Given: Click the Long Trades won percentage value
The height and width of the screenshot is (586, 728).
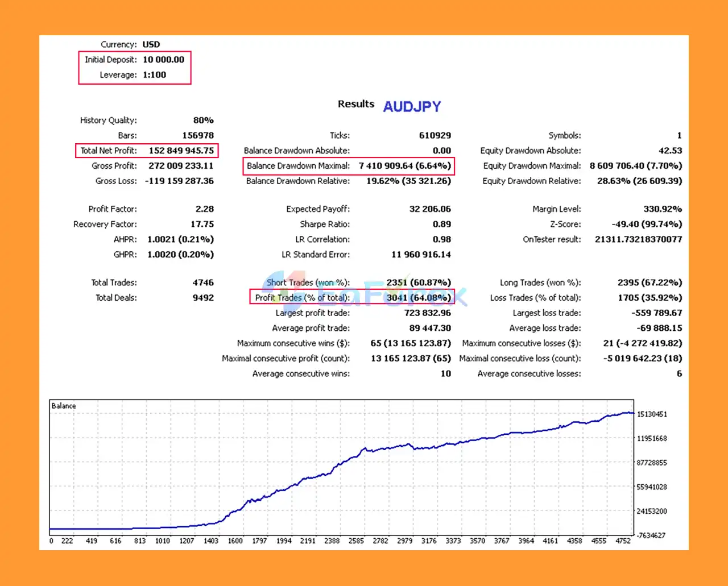Looking at the screenshot, I should (650, 282).
